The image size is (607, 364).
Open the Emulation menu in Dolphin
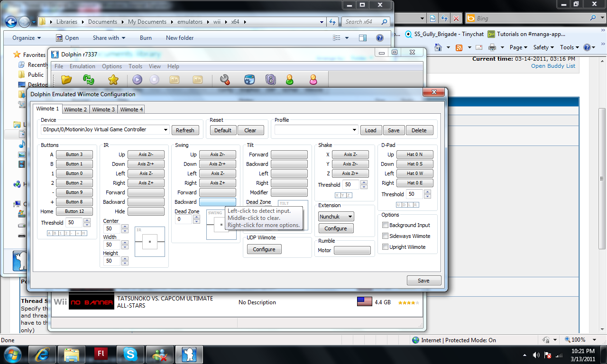pyautogui.click(x=82, y=66)
